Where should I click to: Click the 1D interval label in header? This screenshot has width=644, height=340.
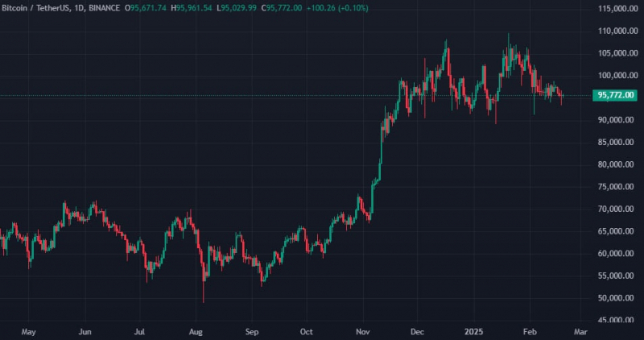click(x=80, y=8)
